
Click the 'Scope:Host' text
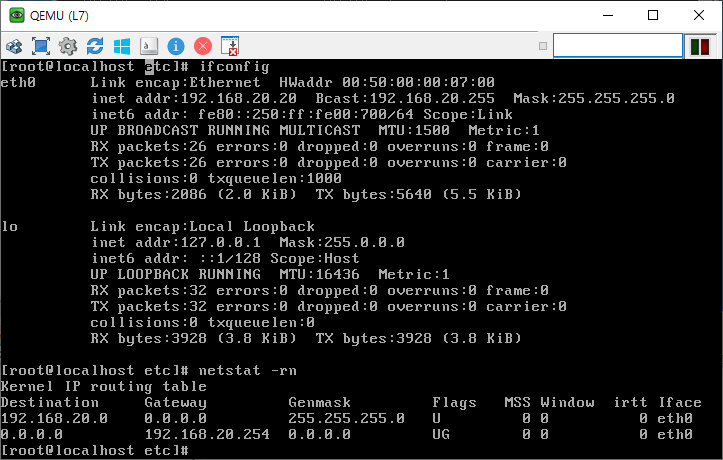coord(314,259)
